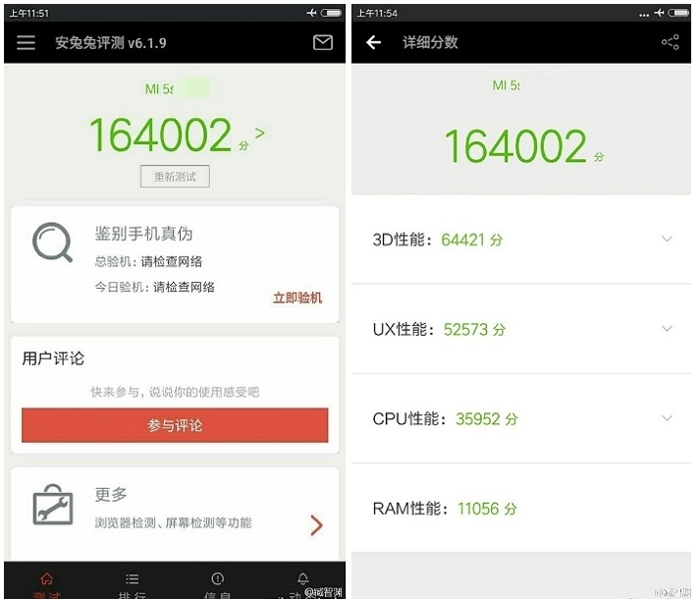The width and height of the screenshot is (700, 599).
Task: Click the 重新测试 retest button
Action: pos(175,177)
